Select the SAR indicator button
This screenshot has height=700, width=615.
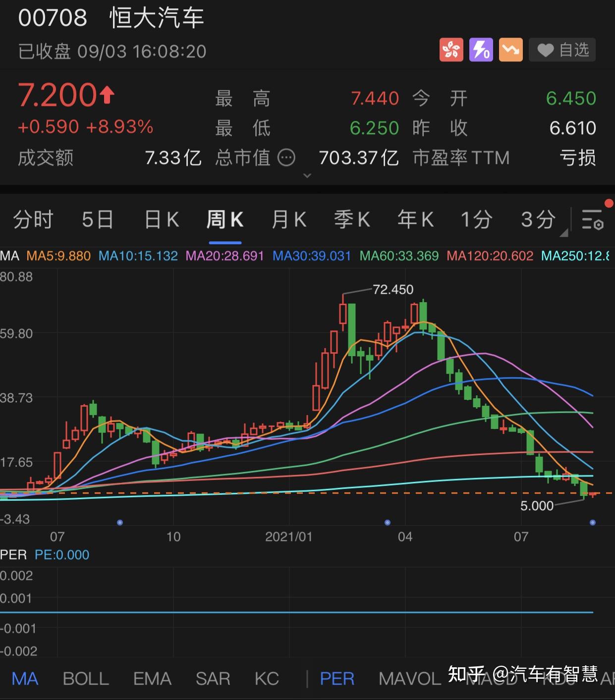[x=213, y=679]
